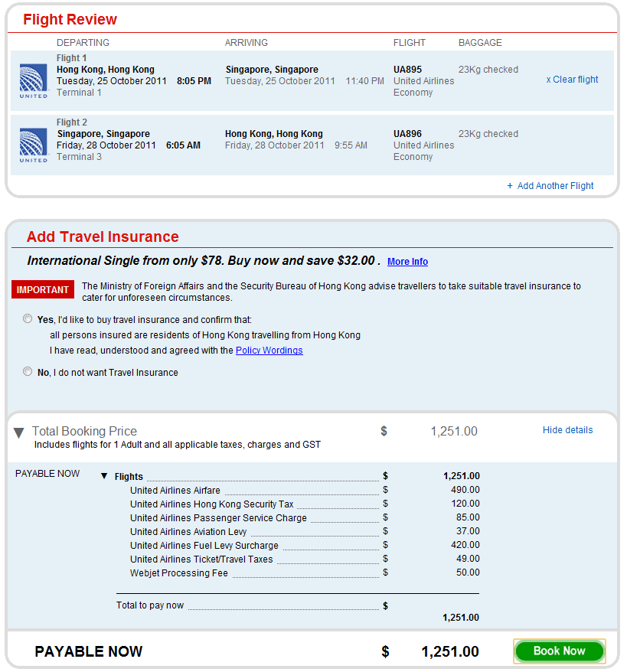Viewport: 627px width, 672px height.
Task: Add Another Flight to the booking
Action: pos(550,186)
